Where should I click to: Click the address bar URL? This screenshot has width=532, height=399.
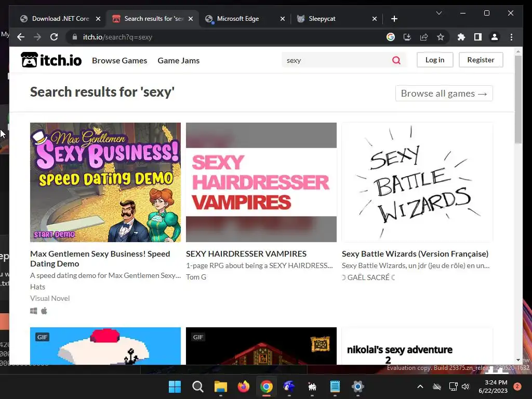(117, 37)
